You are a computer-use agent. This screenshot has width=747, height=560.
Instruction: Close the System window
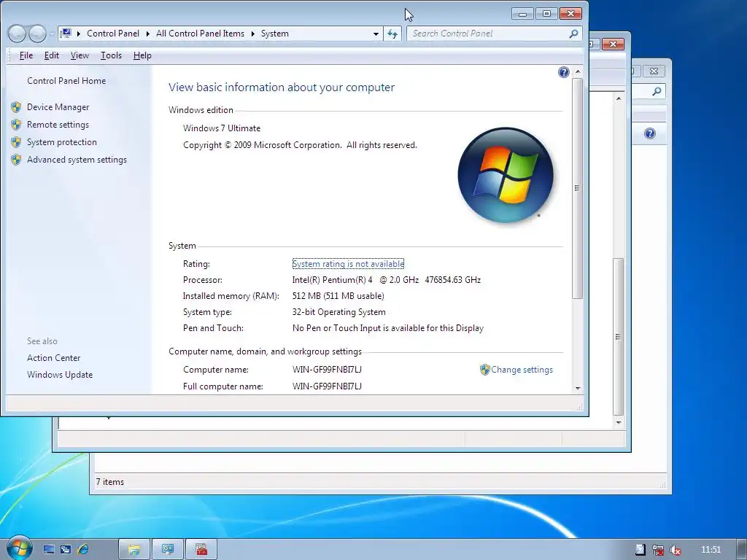coord(570,14)
